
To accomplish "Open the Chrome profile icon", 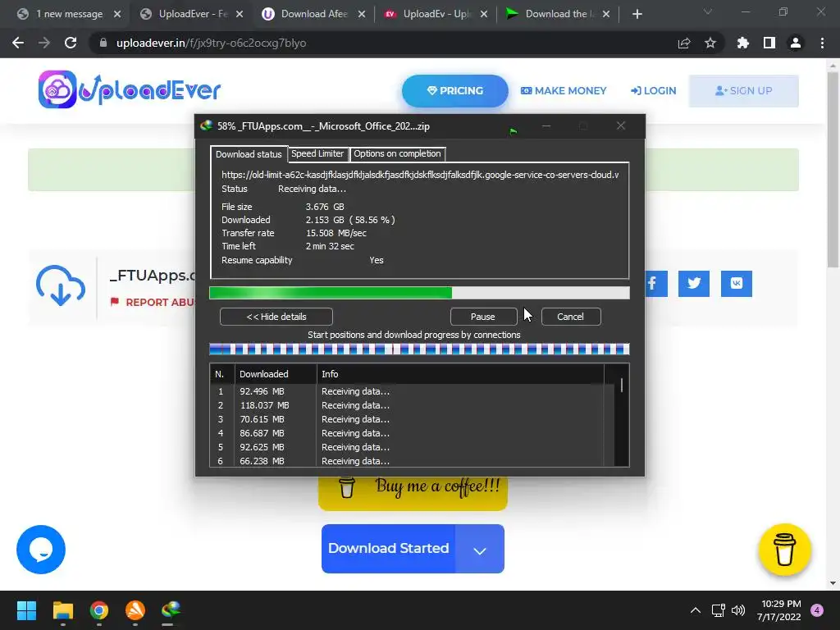I will (796, 43).
